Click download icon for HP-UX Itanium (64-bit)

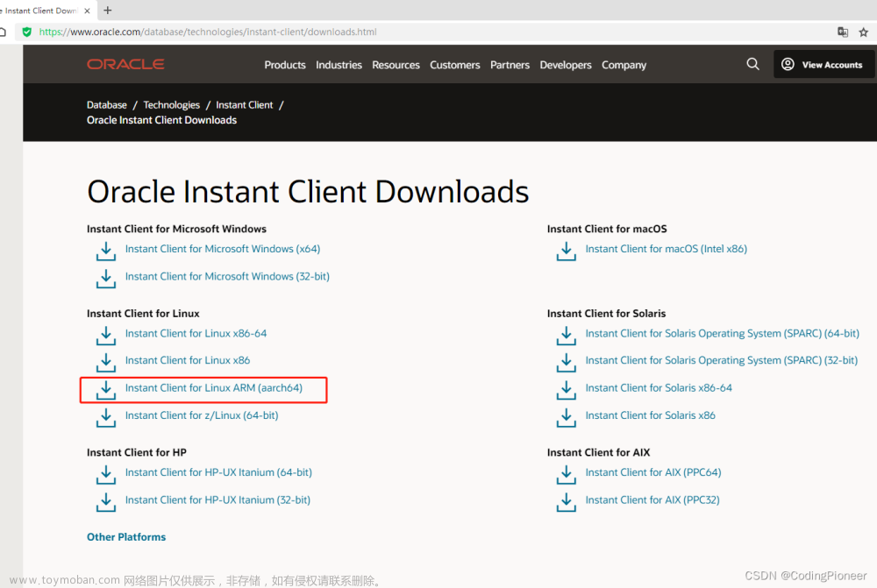coord(106,475)
